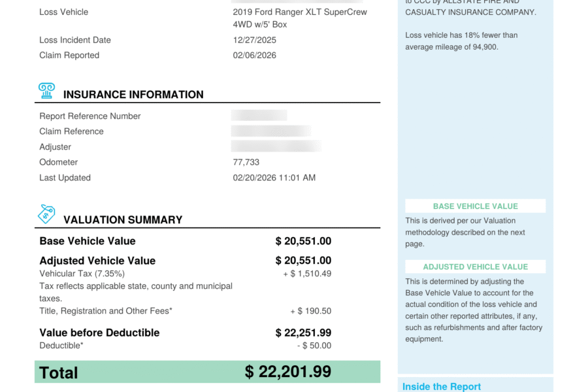Click the Title, Registration and Other Fees label
588x392 pixels.
(106, 311)
